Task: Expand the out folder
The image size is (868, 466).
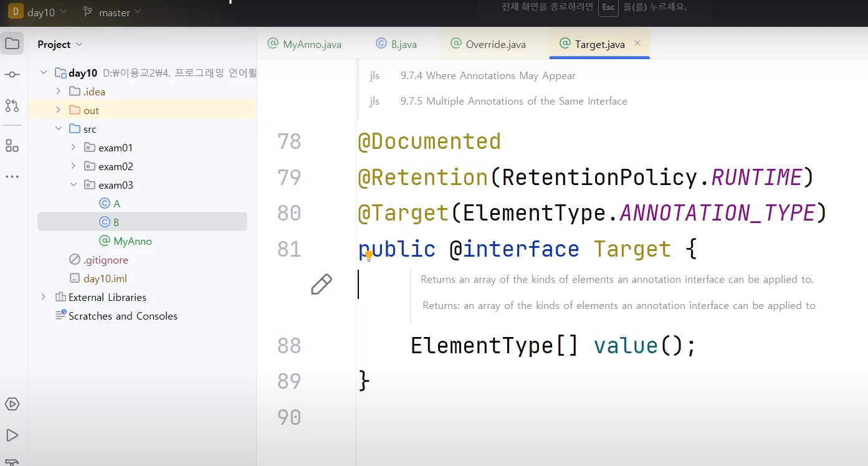Action: click(x=58, y=110)
